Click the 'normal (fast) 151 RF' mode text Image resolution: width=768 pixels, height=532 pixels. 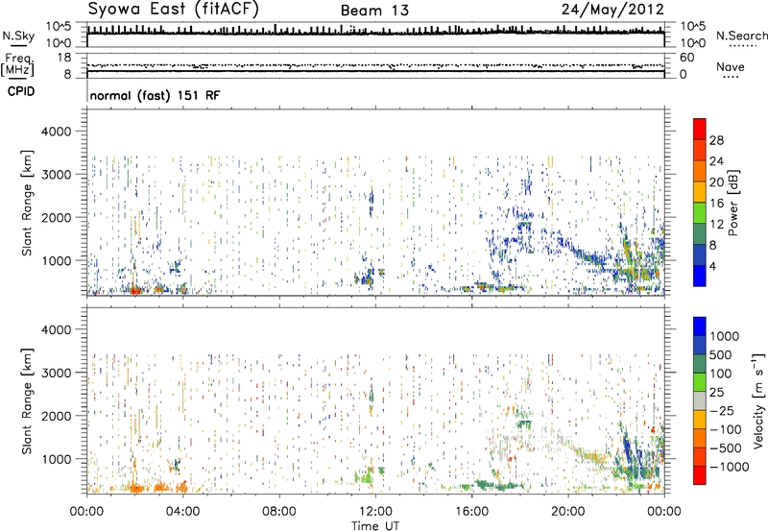155,95
